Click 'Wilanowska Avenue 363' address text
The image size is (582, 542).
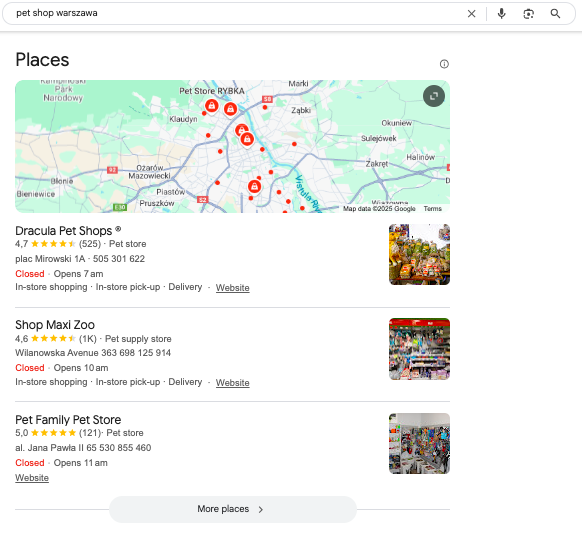click(66, 353)
